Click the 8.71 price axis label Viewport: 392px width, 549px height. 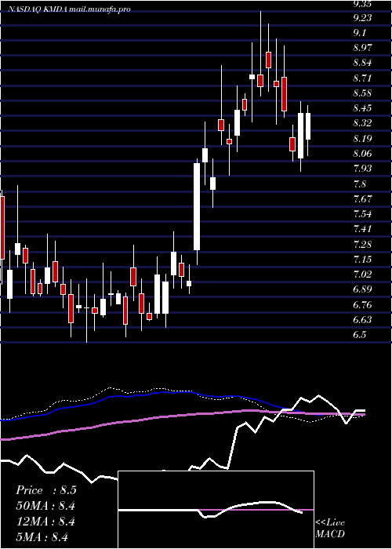(362, 78)
